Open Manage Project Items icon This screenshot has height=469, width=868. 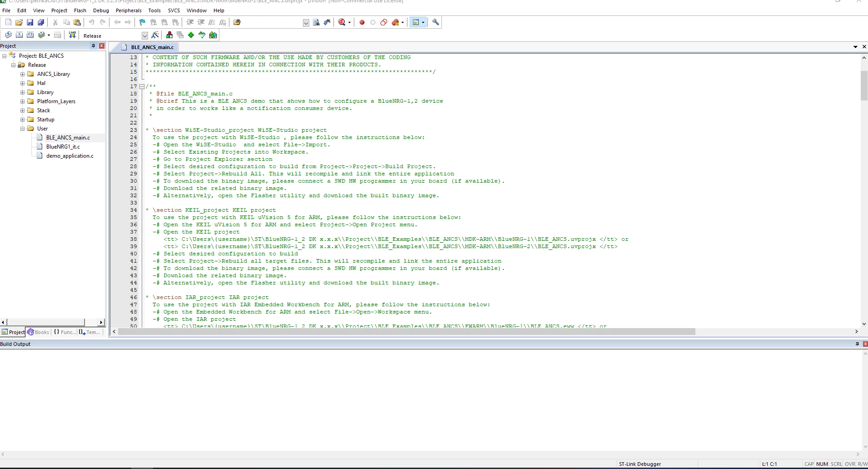169,35
